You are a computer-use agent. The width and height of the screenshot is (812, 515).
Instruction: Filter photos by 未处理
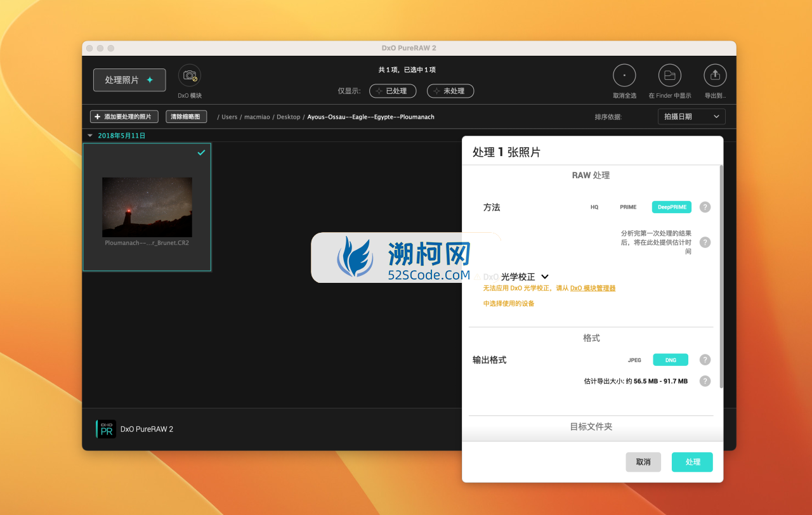click(450, 91)
